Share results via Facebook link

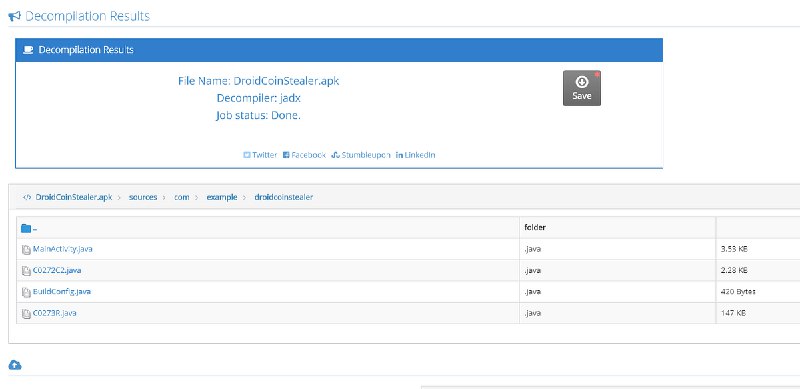pos(304,155)
